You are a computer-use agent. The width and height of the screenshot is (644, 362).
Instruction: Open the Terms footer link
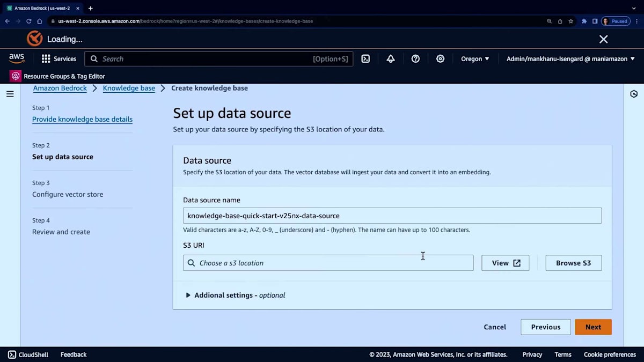pos(563,354)
